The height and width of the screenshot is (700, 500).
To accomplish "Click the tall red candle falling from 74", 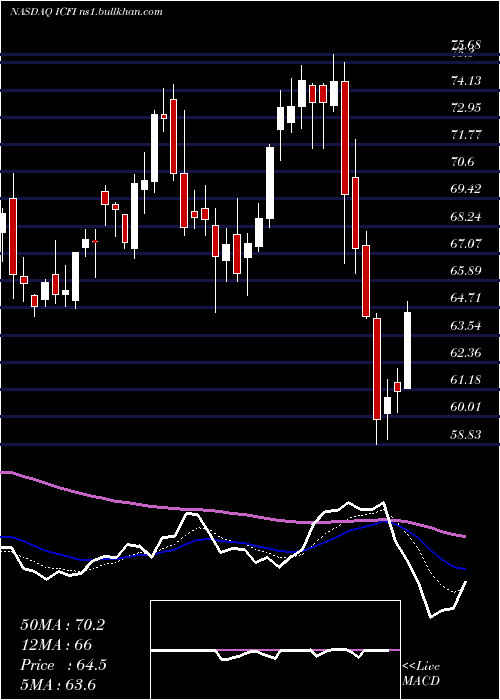I will tap(345, 138).
